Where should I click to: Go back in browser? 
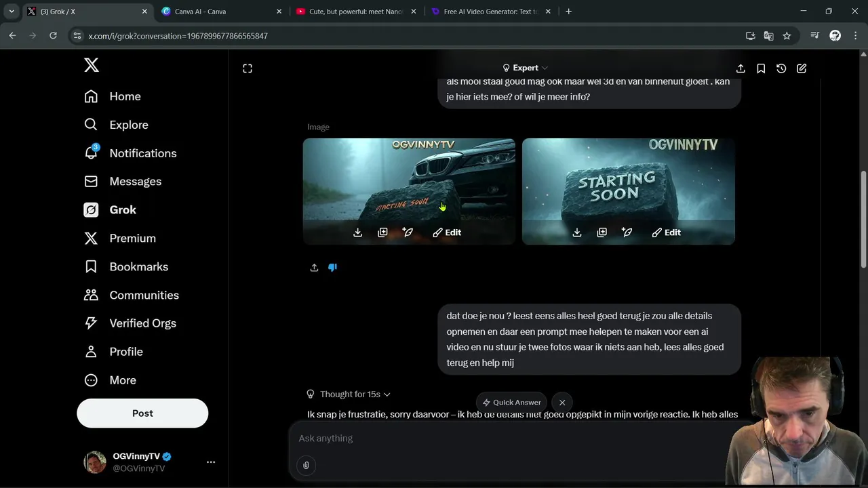coord(12,36)
